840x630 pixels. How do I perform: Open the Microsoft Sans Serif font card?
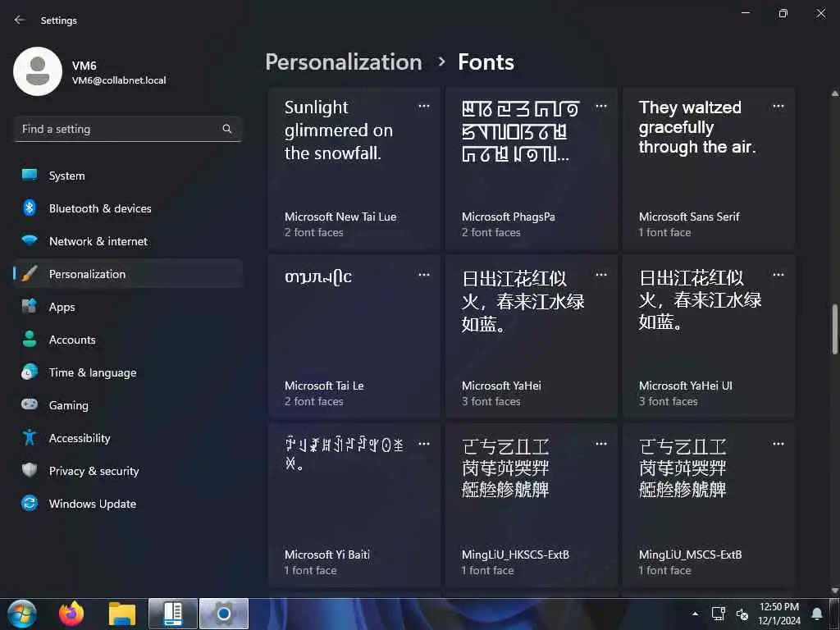coord(709,168)
